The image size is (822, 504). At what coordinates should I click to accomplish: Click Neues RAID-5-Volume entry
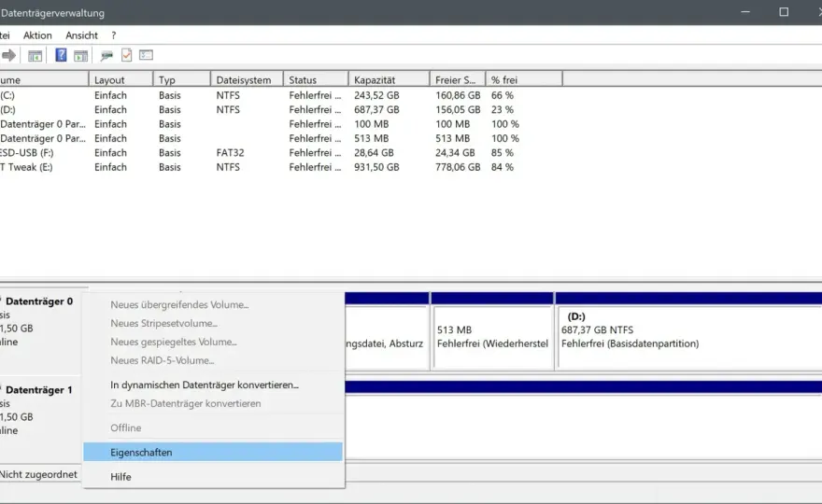tap(213, 360)
